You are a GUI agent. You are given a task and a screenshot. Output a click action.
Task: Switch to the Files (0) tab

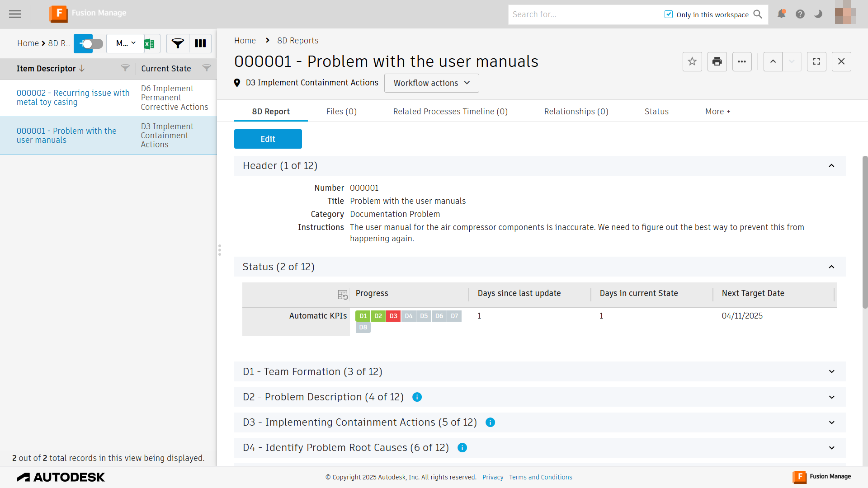[341, 112]
